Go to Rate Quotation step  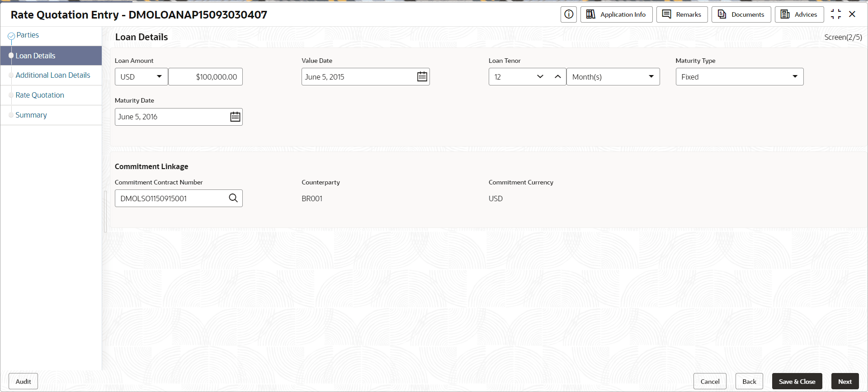pyautogui.click(x=40, y=95)
